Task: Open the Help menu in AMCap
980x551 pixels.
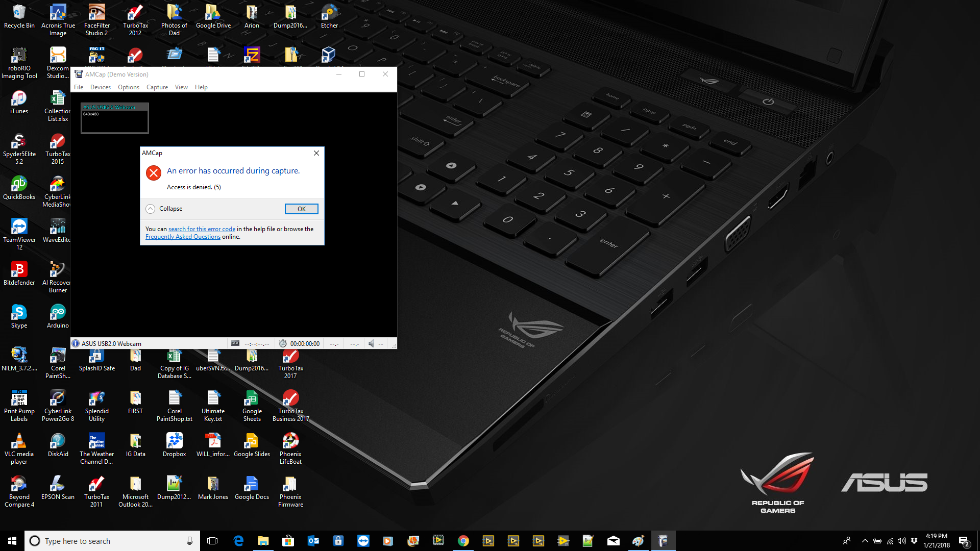Action: coord(201,87)
